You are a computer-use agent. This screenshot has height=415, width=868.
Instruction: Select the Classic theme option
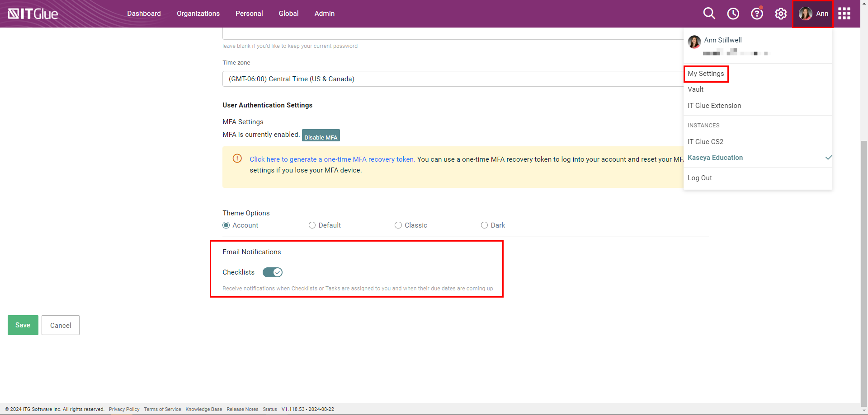[x=398, y=225]
